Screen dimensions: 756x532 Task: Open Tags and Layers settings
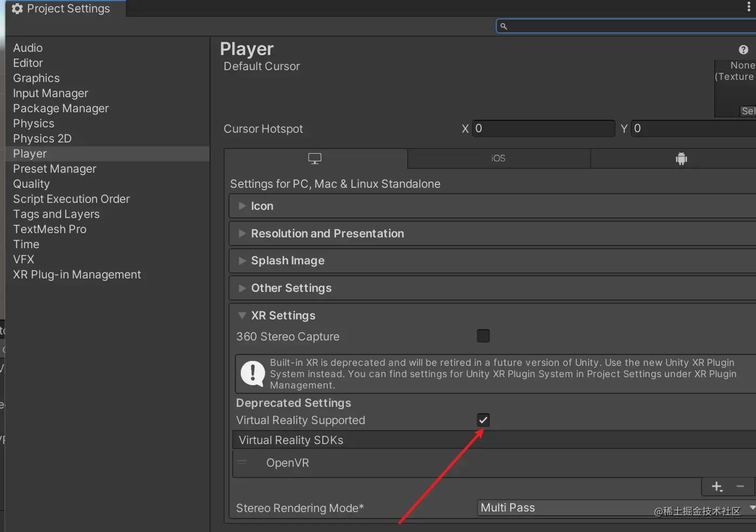(x=56, y=214)
